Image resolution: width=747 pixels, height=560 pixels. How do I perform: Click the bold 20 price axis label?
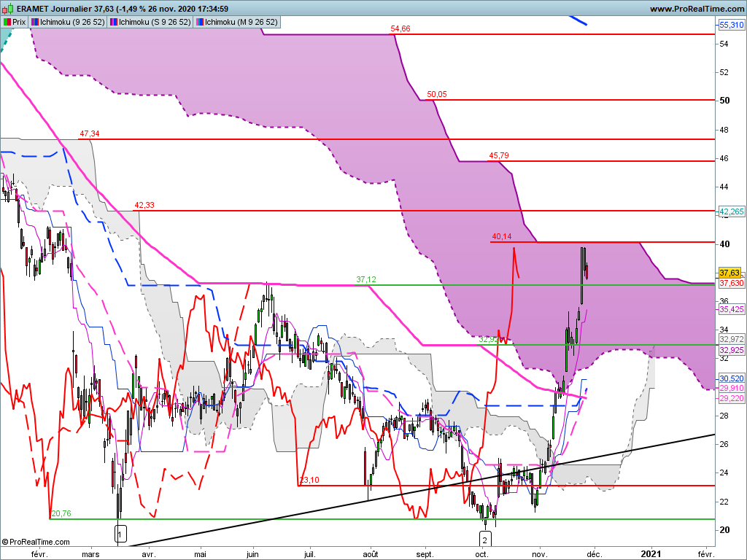click(724, 530)
